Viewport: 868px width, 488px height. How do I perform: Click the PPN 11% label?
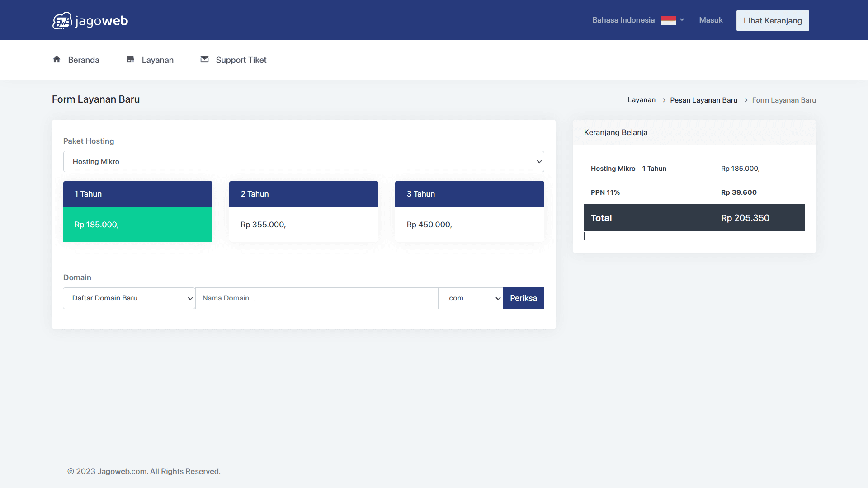[x=605, y=192]
